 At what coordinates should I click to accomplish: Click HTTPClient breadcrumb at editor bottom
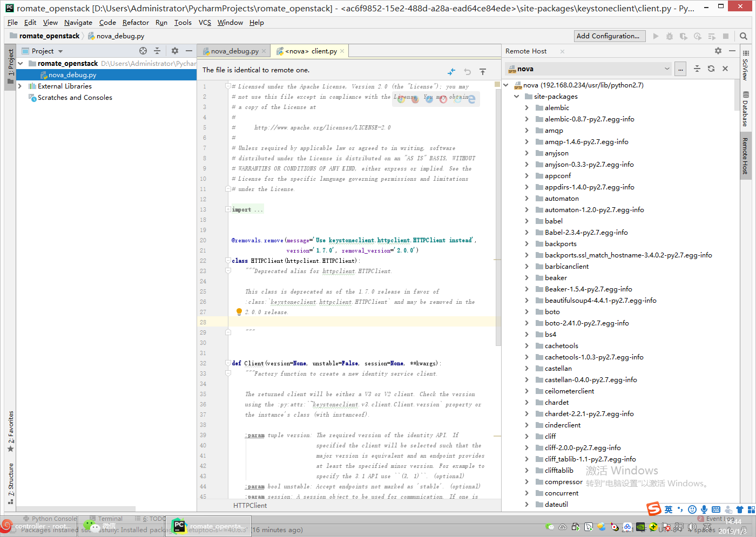(250, 506)
